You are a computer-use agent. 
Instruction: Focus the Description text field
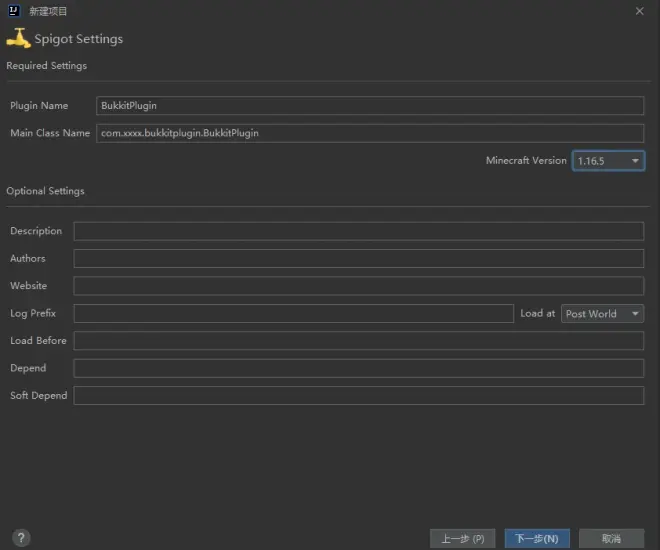tap(359, 231)
